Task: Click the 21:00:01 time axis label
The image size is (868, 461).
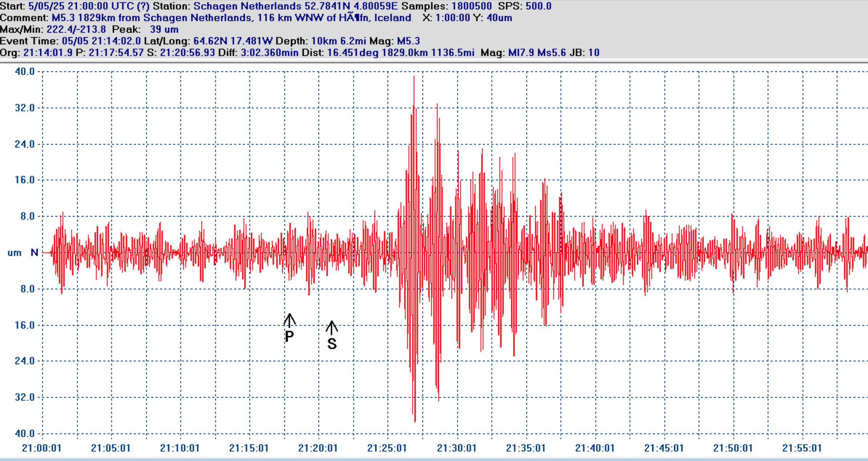Action: [x=42, y=448]
